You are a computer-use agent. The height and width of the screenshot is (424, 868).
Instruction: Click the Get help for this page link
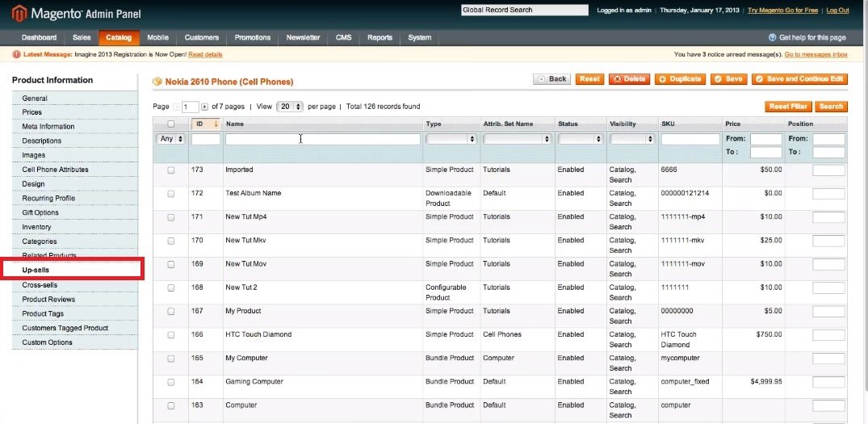pos(812,38)
